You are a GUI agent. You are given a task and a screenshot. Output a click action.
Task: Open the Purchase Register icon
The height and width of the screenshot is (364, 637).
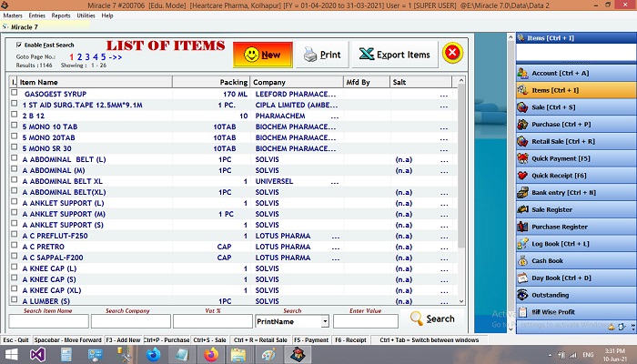pos(522,227)
